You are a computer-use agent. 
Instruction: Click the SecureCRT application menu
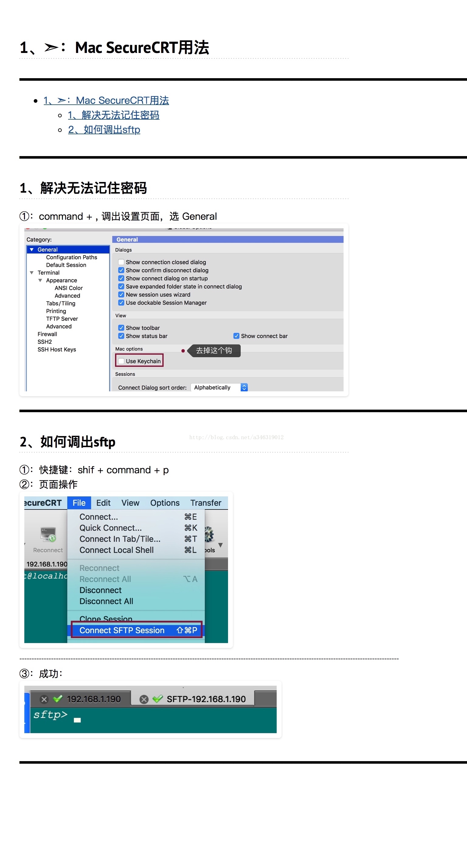coord(43,503)
